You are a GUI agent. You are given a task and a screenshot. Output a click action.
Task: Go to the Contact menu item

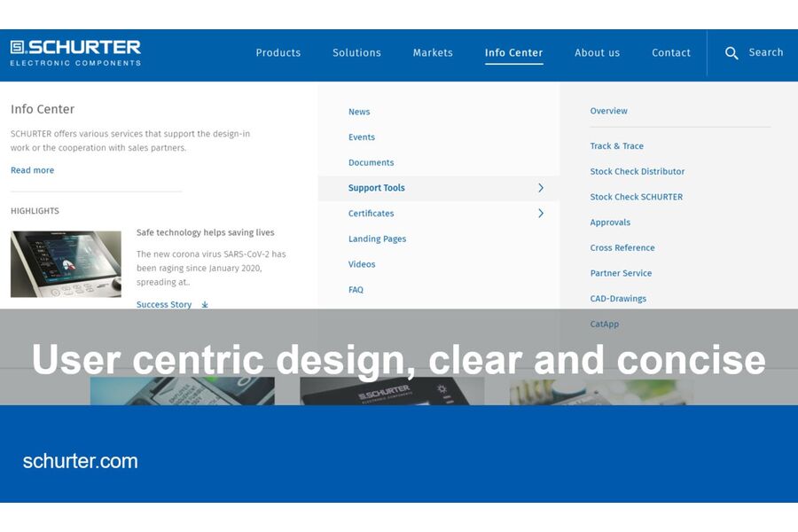(671, 52)
